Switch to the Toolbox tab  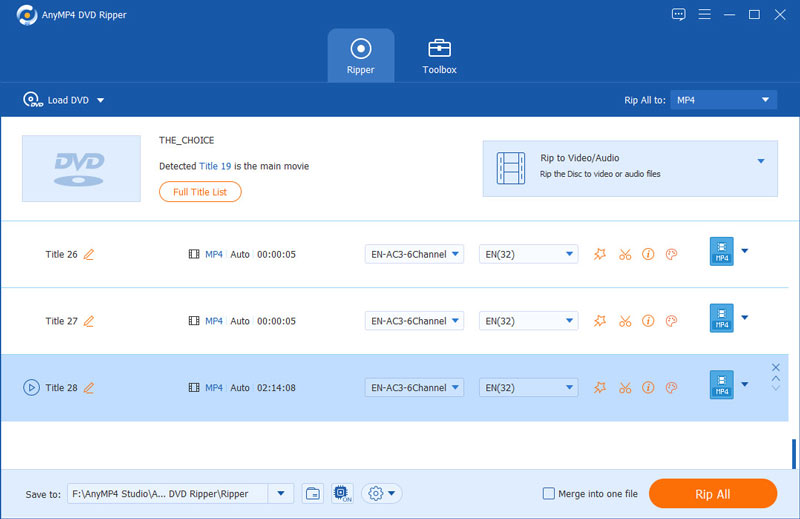[438, 56]
